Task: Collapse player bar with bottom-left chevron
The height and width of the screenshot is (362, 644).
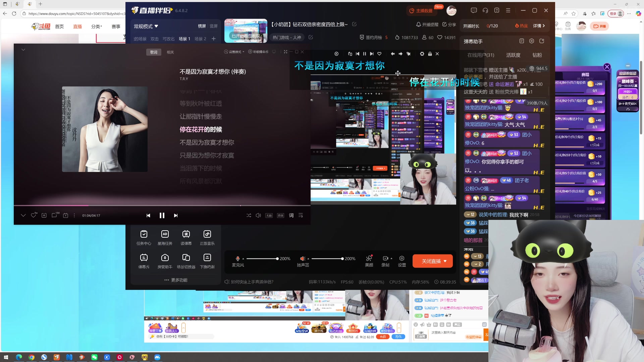Action: tap(23, 215)
